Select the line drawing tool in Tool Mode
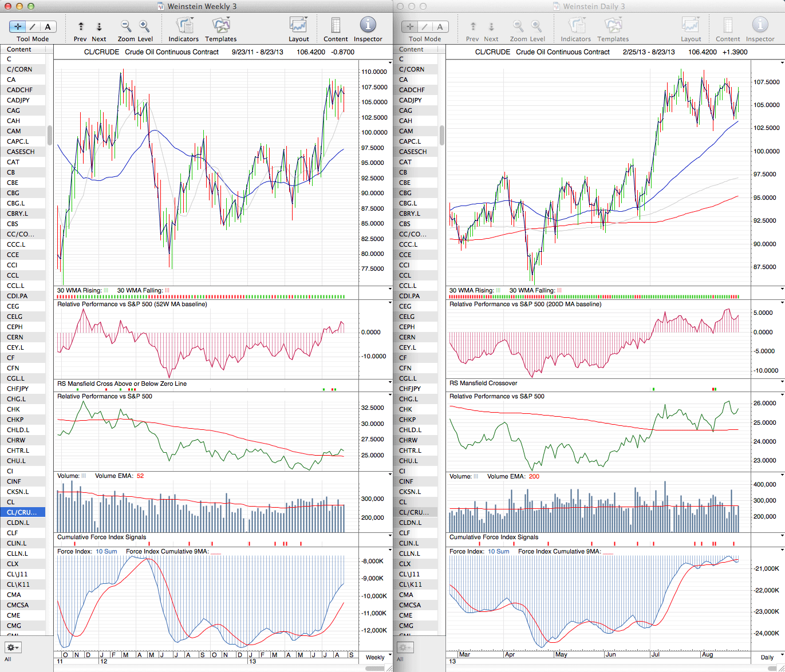 33,26
